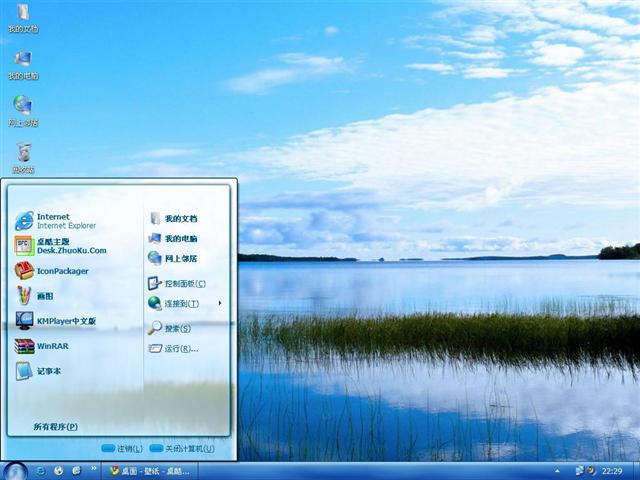Viewport: 640px width, 480px height.
Task: Open WinRAR from Start menu
Action: [42, 346]
